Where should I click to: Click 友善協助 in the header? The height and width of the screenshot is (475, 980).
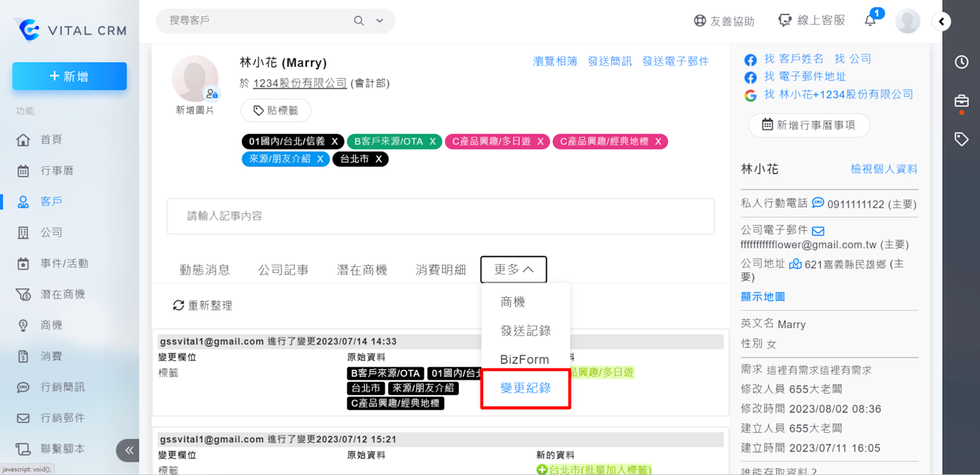[724, 21]
